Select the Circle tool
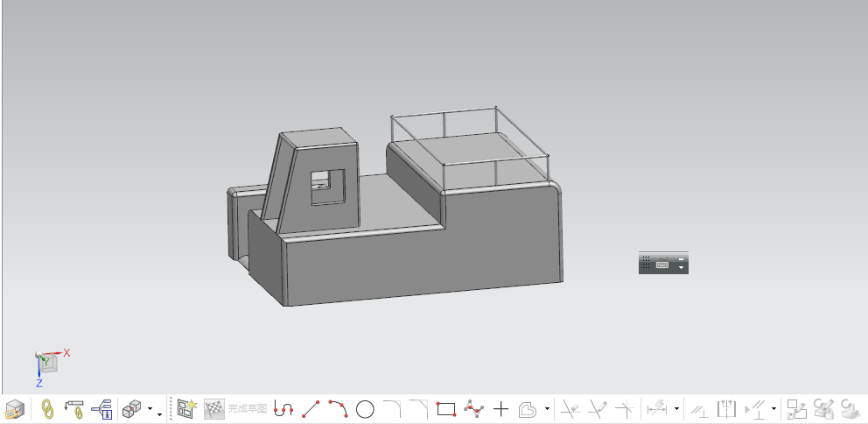This screenshot has height=424, width=868. [x=365, y=410]
